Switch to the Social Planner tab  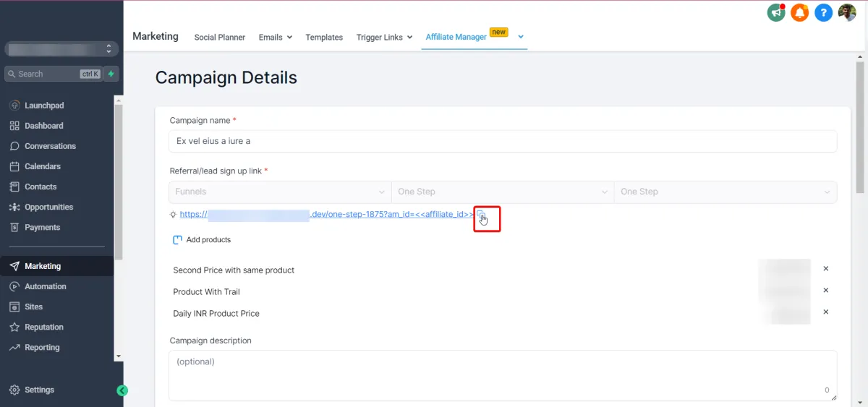[x=220, y=38]
